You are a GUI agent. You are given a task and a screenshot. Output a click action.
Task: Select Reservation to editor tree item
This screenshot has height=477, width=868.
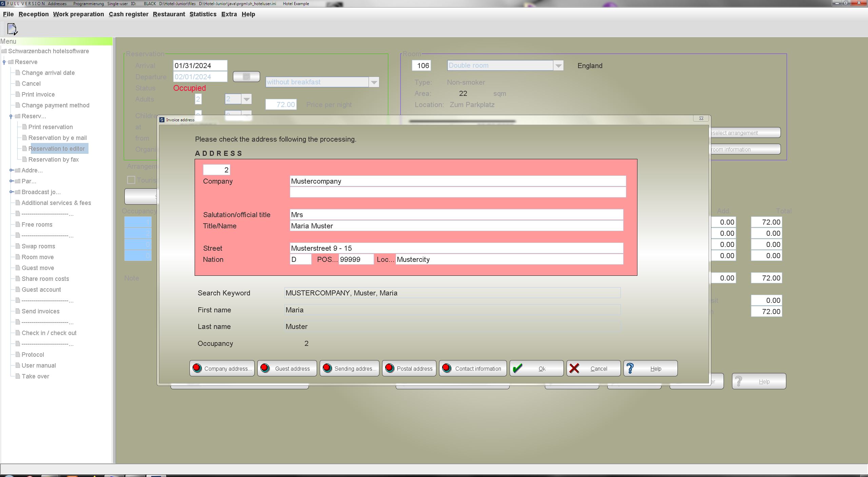pos(57,148)
